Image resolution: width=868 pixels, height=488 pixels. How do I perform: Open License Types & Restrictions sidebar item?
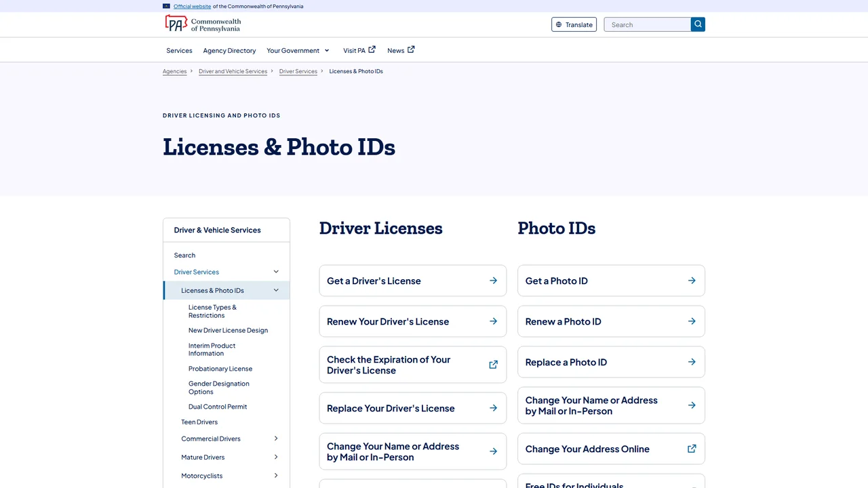coord(212,311)
